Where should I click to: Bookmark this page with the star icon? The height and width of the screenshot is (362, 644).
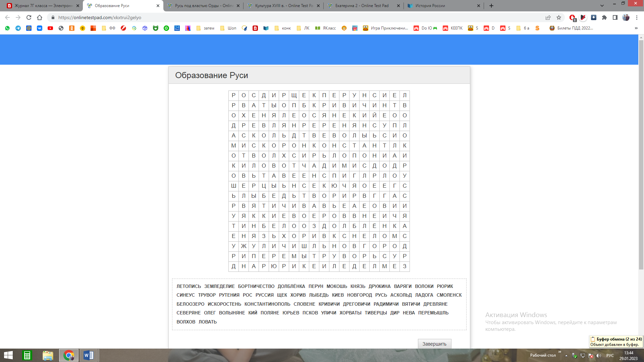(x=559, y=17)
